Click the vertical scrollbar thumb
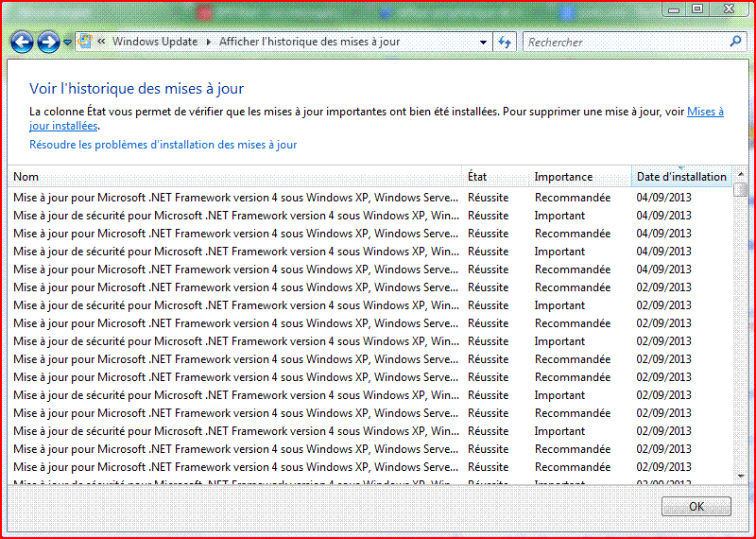 [741, 190]
